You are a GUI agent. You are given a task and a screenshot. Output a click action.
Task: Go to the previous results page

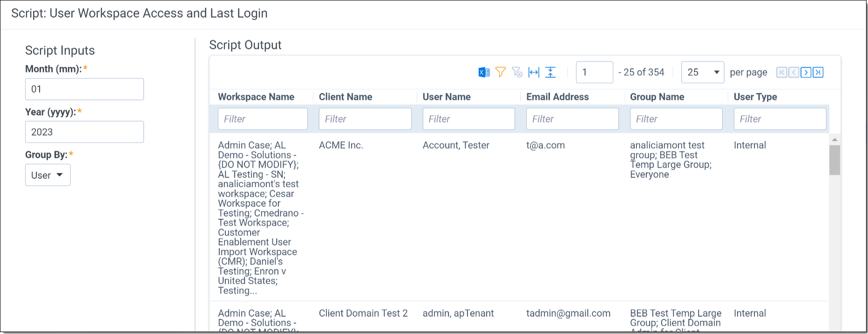coord(794,72)
